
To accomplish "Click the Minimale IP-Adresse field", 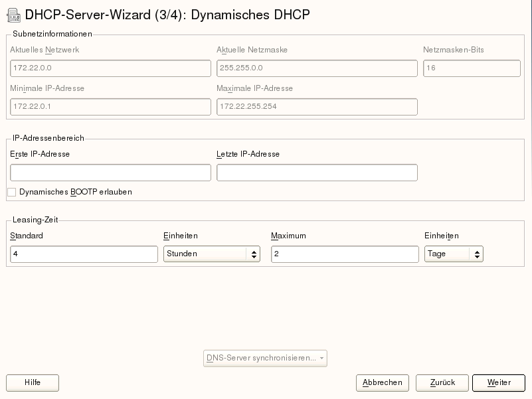I will pyautogui.click(x=110, y=107).
